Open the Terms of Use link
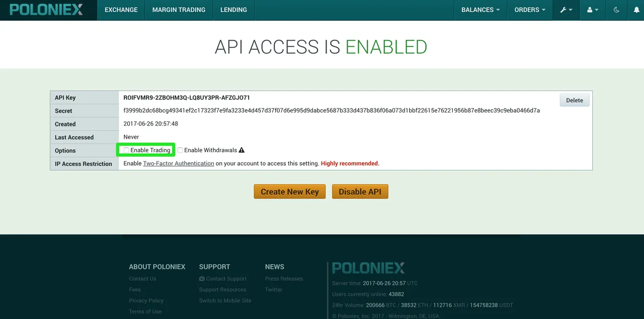 (x=145, y=312)
